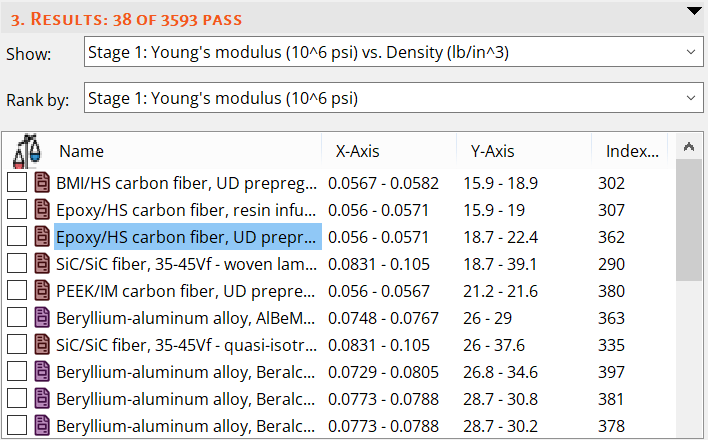Click the vertical scrollbar thumb in results list
The width and height of the screenshot is (708, 440).
687,220
